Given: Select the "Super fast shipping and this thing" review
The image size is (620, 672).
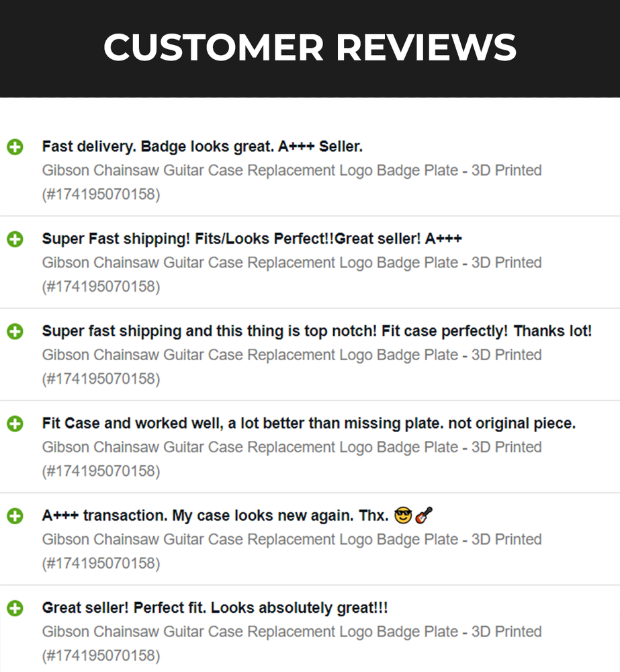Looking at the screenshot, I should coord(316,331).
